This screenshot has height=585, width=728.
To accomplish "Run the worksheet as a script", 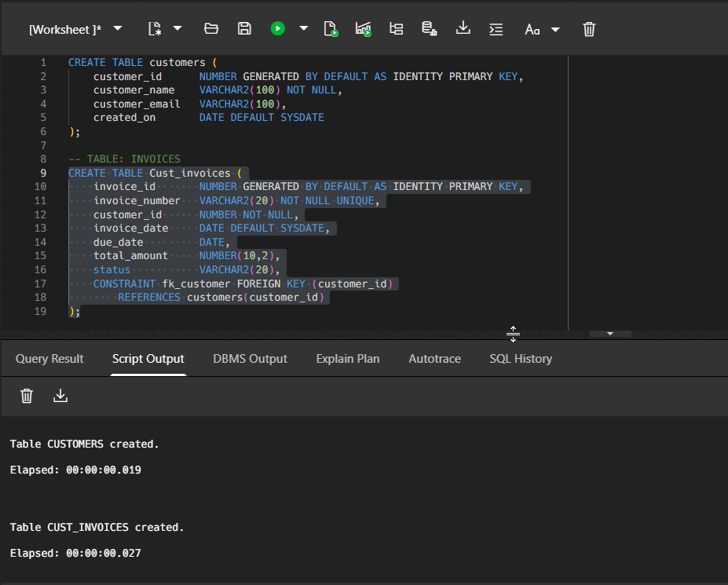I will pos(331,28).
